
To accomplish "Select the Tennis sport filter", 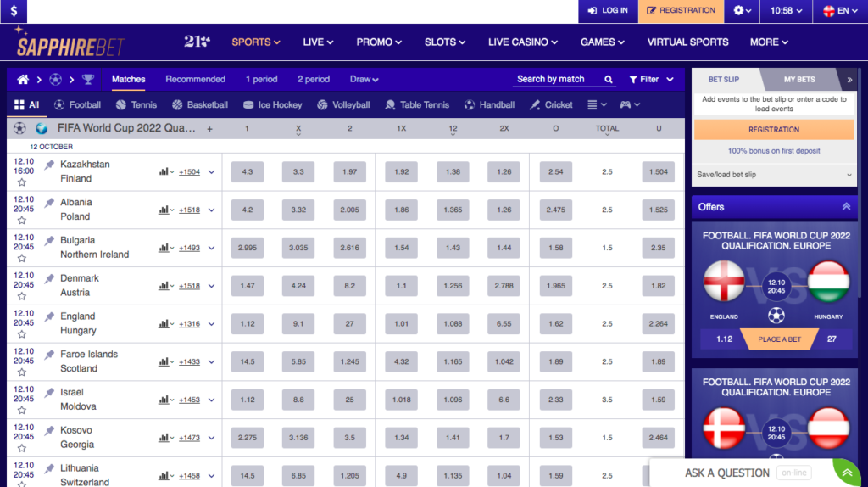I will (x=136, y=104).
